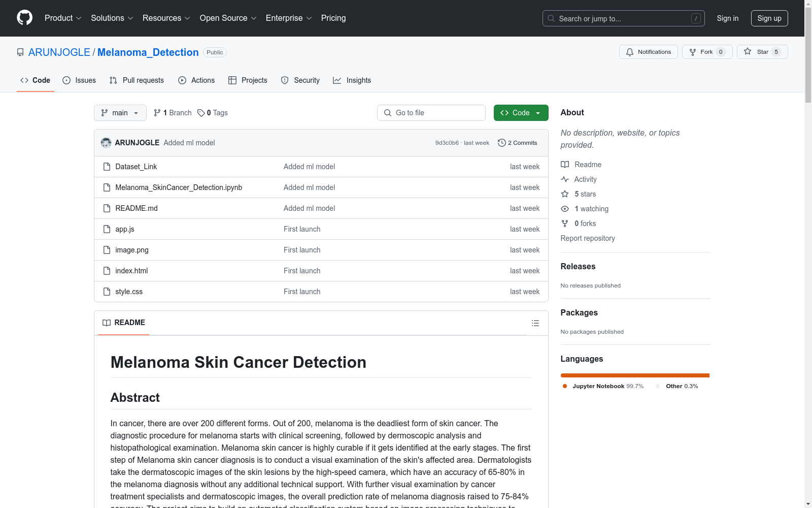Screen dimensions: 812x508
Task: Click the book icon beside Readme link
Action: [x=565, y=165]
